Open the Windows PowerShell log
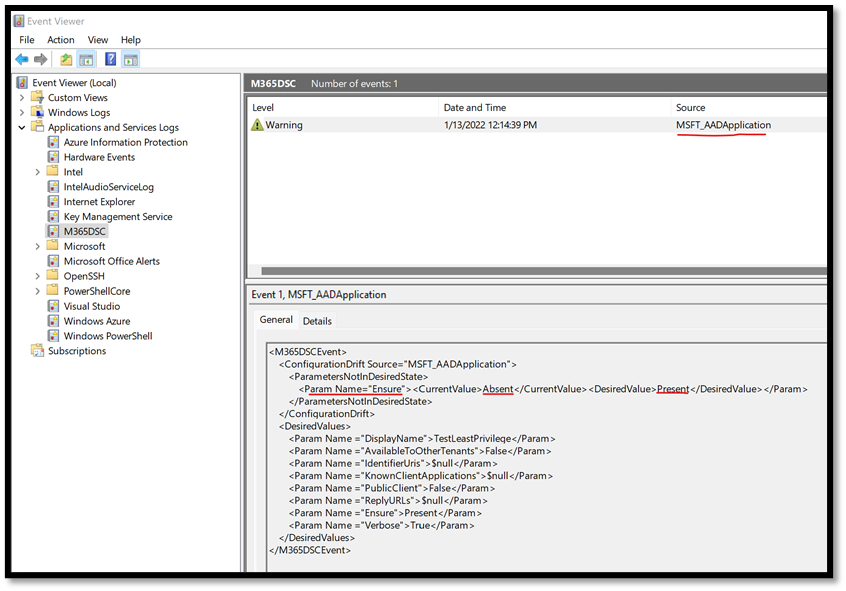This screenshot has height=591, width=846. pos(108,336)
